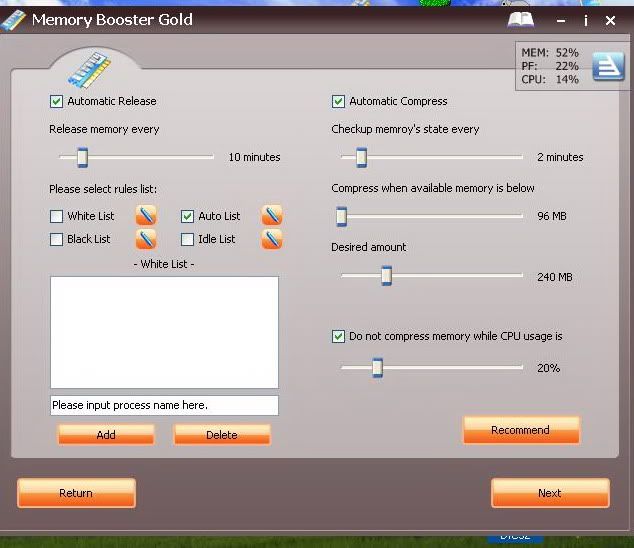Uncheck 'Do not compress memory while CPU usage'
Screen dimensions: 634x548
(x=338, y=336)
